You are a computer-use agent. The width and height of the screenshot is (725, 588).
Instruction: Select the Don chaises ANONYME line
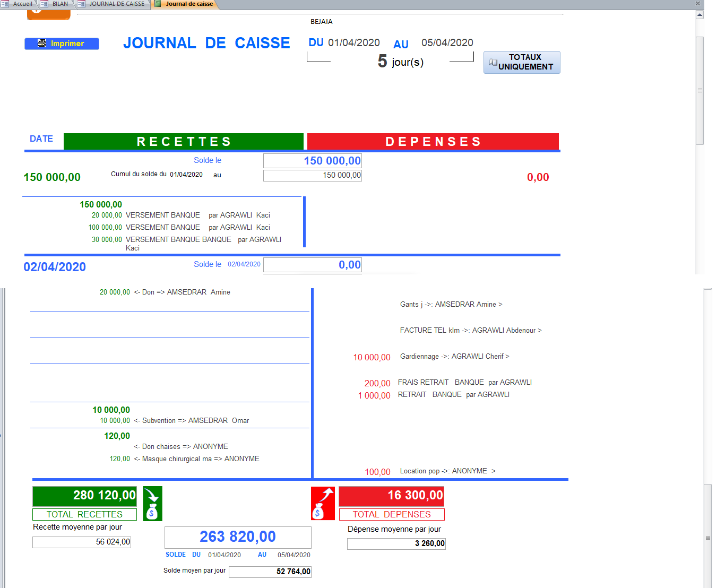point(181,446)
